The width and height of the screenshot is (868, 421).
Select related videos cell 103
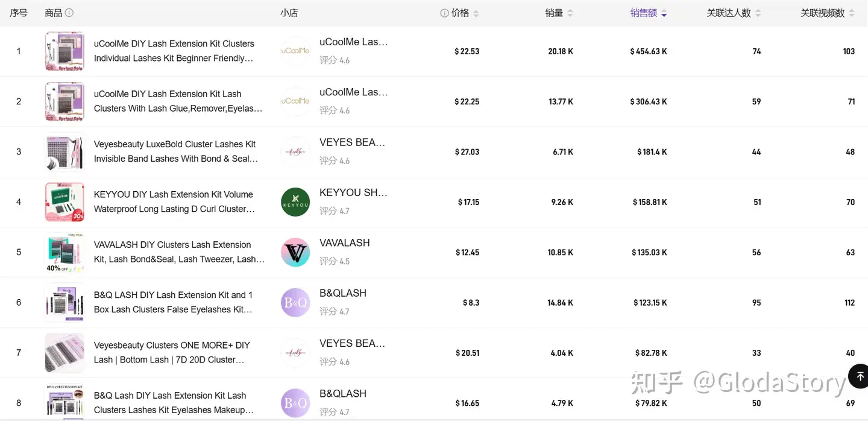pyautogui.click(x=849, y=51)
